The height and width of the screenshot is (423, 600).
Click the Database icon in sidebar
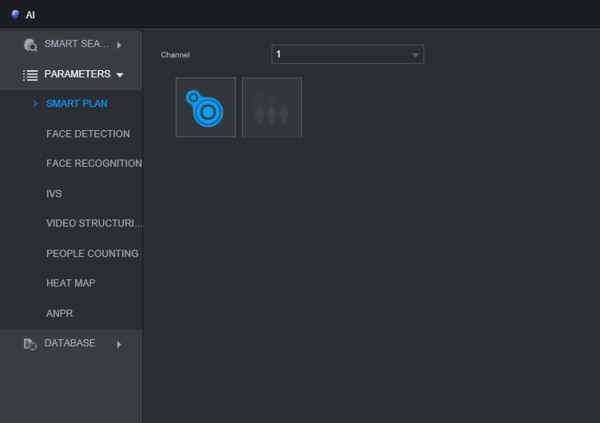click(30, 344)
